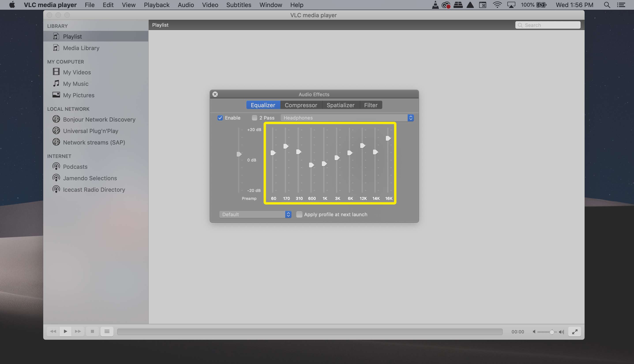This screenshot has height=364, width=634.
Task: Click the 310 Hz band slider handle
Action: 298,152
